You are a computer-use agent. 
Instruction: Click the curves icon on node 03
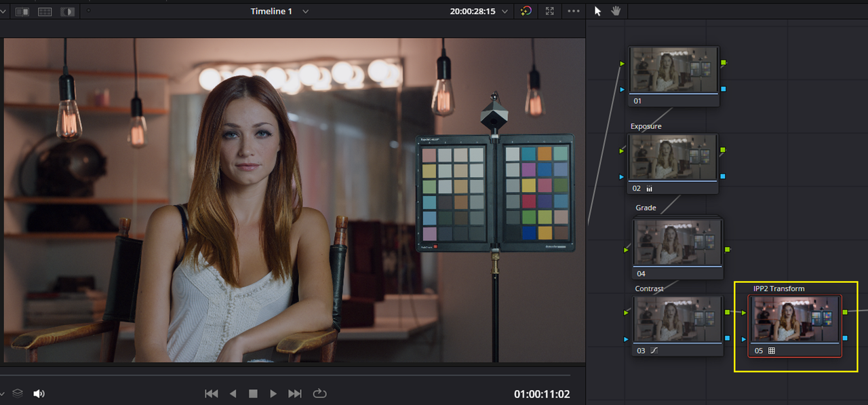[654, 351]
